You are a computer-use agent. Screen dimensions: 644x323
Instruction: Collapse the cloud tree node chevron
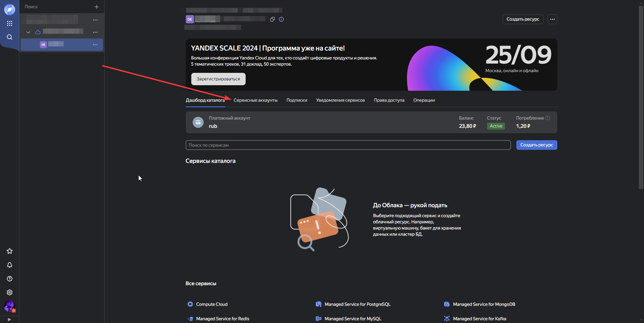coord(28,32)
